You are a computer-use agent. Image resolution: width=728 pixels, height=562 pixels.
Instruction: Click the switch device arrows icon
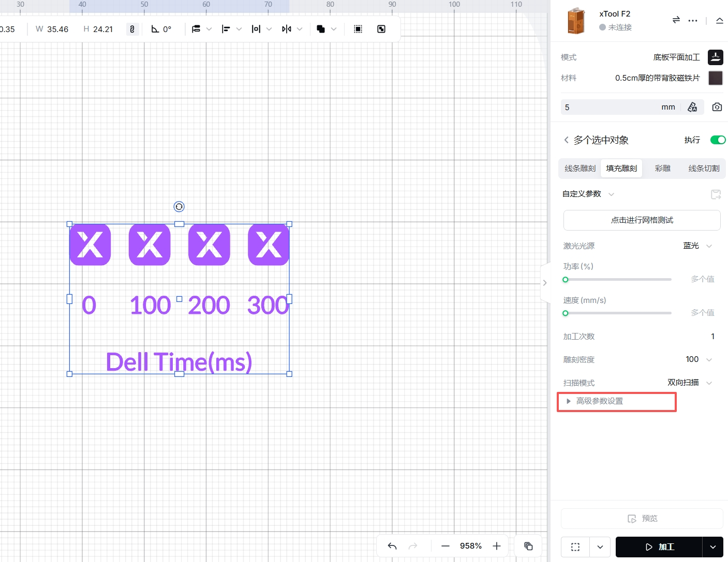coord(676,20)
